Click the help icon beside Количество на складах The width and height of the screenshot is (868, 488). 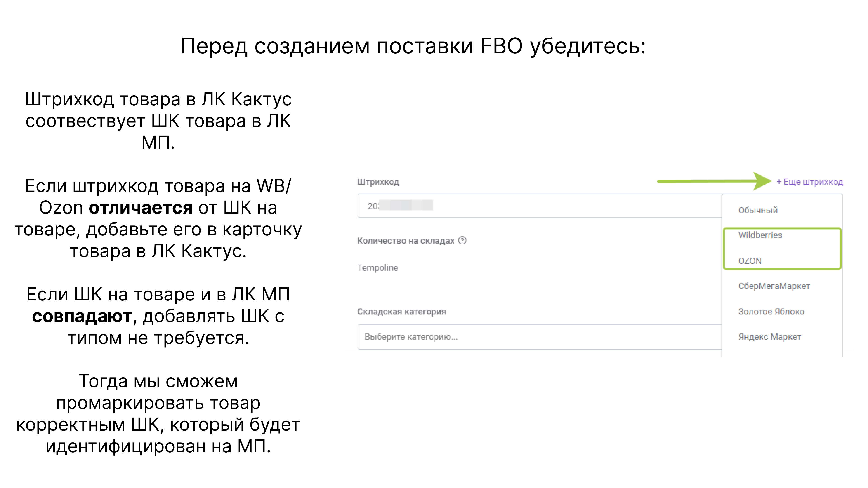point(462,240)
